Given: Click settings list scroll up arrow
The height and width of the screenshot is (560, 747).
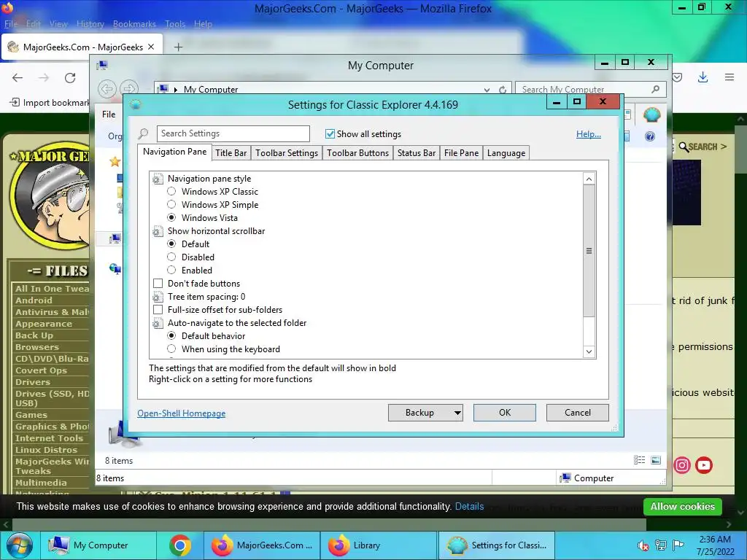Looking at the screenshot, I should coord(589,179).
